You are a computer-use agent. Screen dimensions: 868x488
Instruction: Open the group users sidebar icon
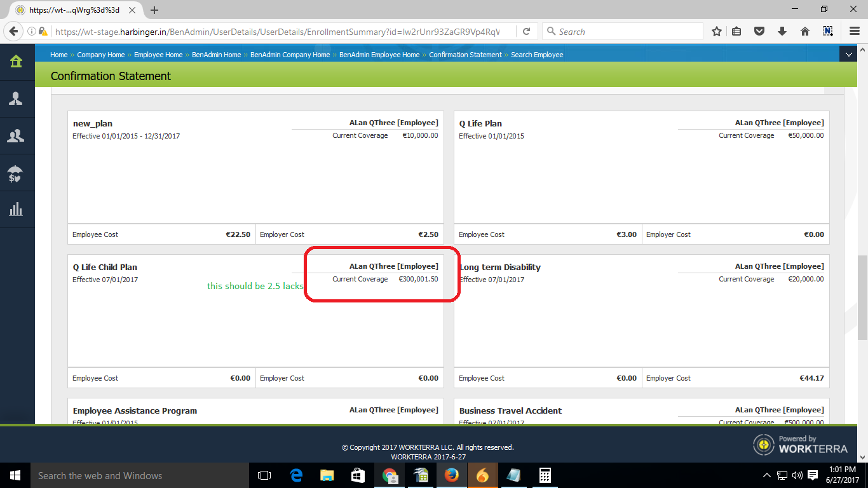point(16,135)
